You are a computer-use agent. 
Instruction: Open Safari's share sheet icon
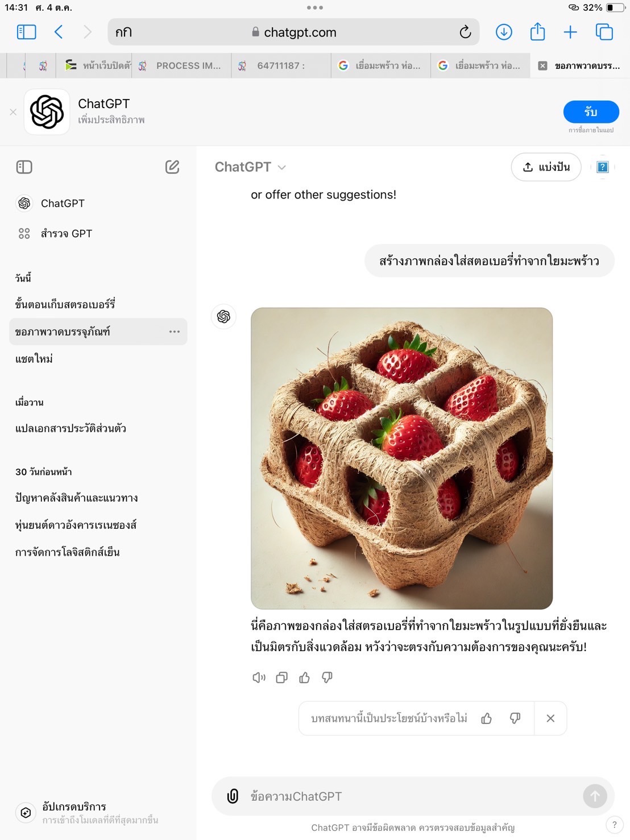537,32
